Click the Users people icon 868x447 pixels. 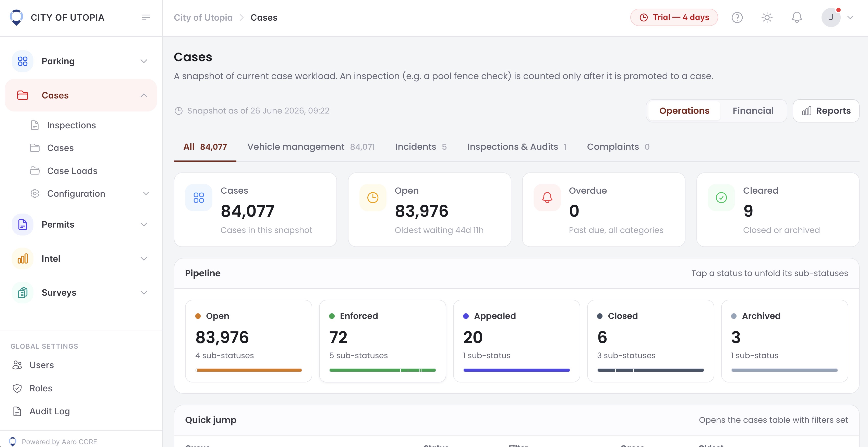17,365
